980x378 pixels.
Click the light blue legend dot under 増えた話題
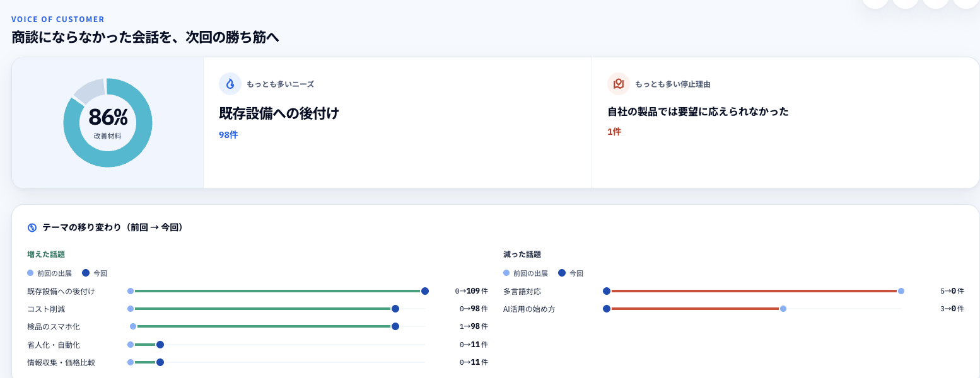(30, 273)
